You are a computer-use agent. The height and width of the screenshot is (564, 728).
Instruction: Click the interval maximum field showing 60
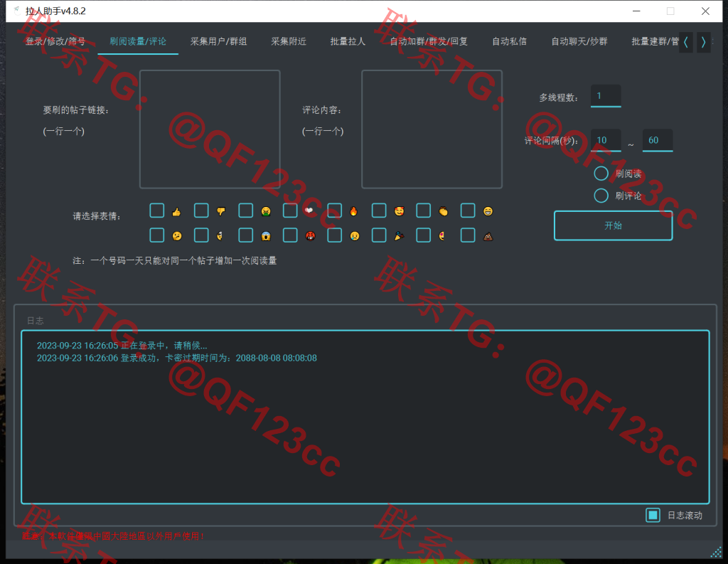tap(658, 140)
